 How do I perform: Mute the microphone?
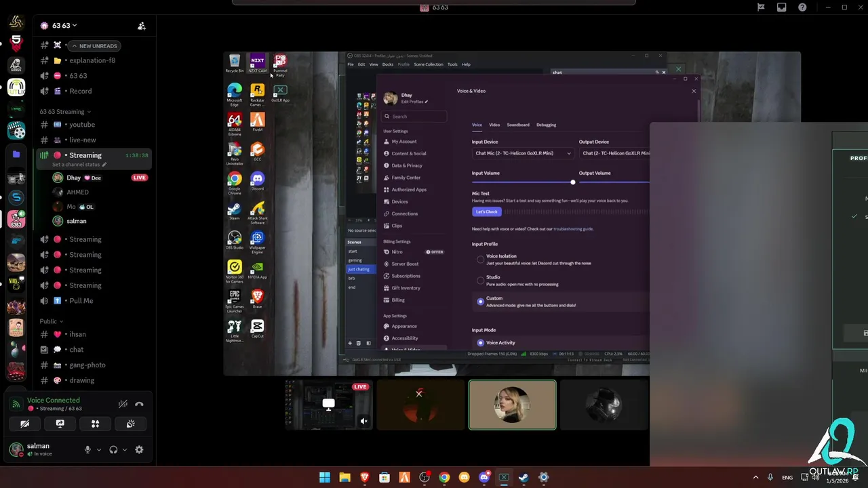coord(87,449)
